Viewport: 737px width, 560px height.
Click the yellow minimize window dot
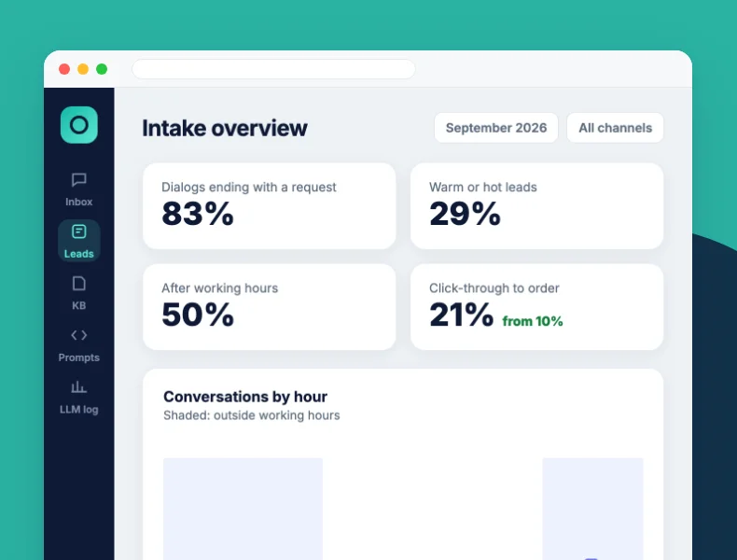[83, 69]
